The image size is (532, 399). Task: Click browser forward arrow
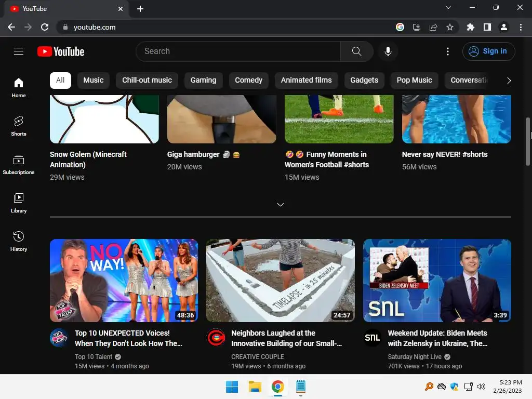coord(28,27)
